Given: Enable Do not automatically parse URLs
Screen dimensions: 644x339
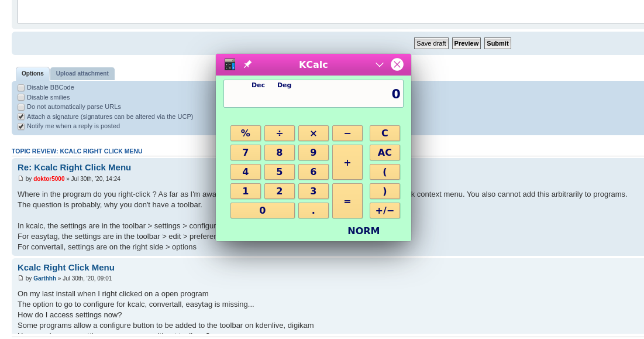Looking at the screenshot, I should pos(21,107).
